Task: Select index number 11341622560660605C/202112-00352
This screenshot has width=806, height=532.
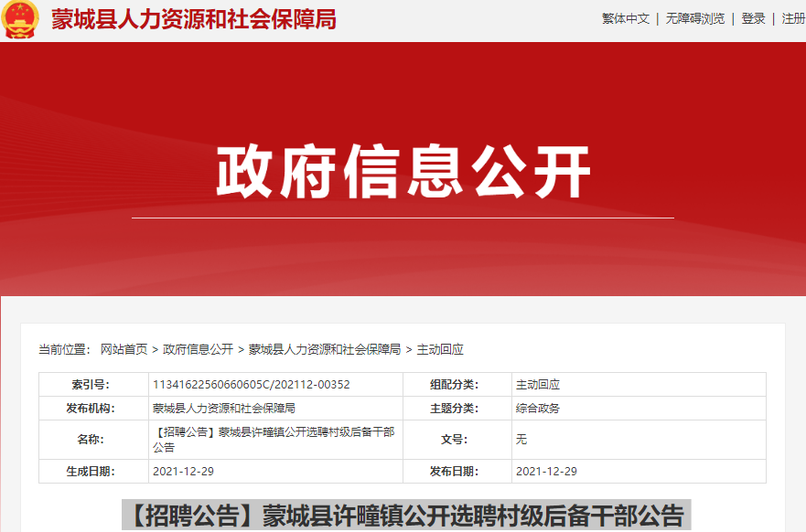Action: coord(252,385)
